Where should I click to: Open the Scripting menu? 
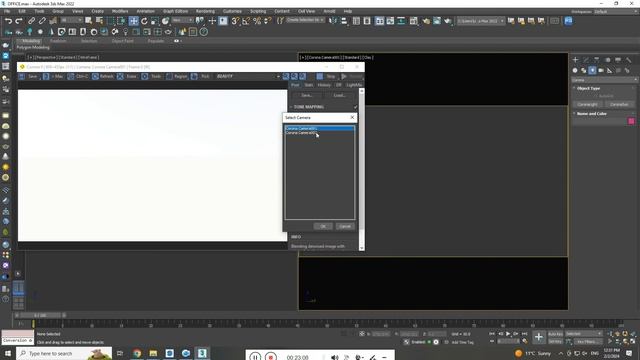(x=258, y=11)
